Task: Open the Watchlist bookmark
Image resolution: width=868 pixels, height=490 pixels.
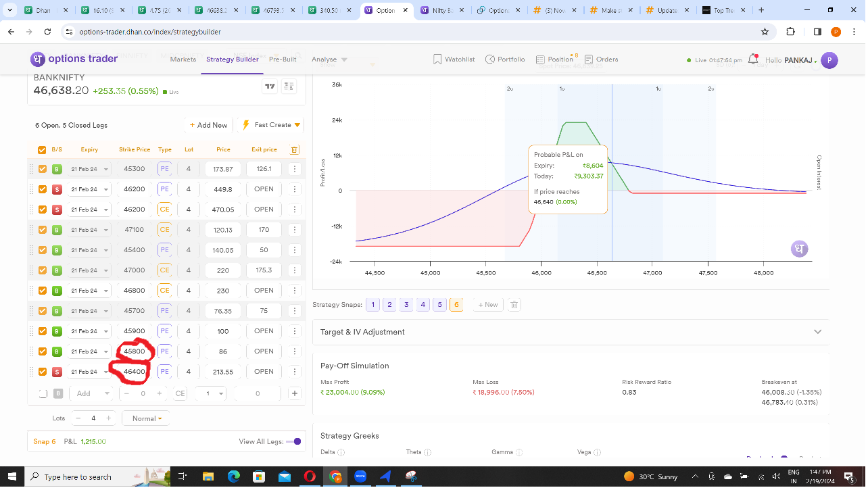Action: click(454, 59)
